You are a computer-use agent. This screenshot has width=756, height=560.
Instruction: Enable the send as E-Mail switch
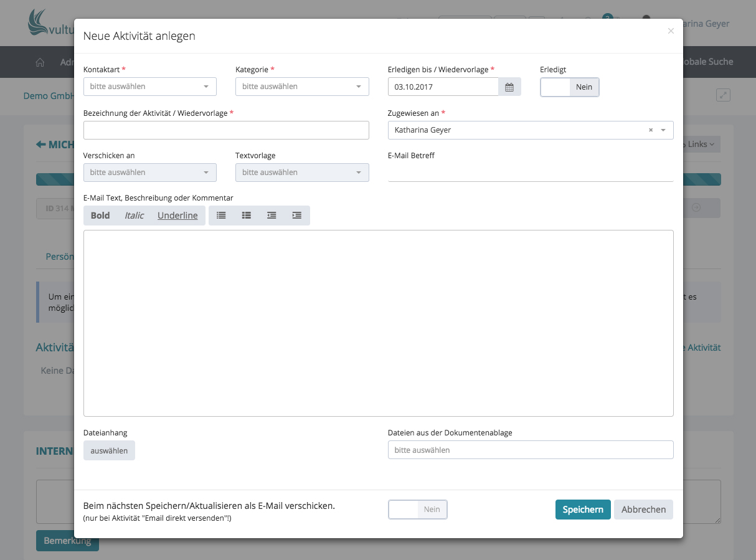[x=417, y=510]
